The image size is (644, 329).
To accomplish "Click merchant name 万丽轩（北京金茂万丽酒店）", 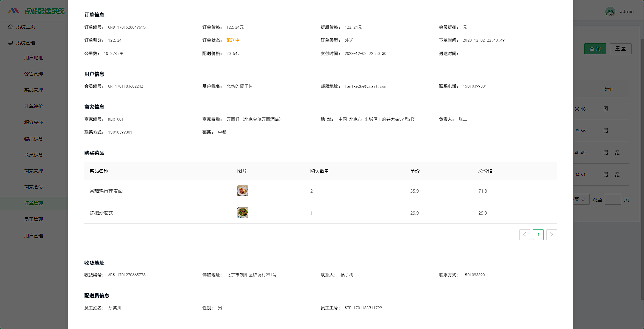I will (x=255, y=119).
